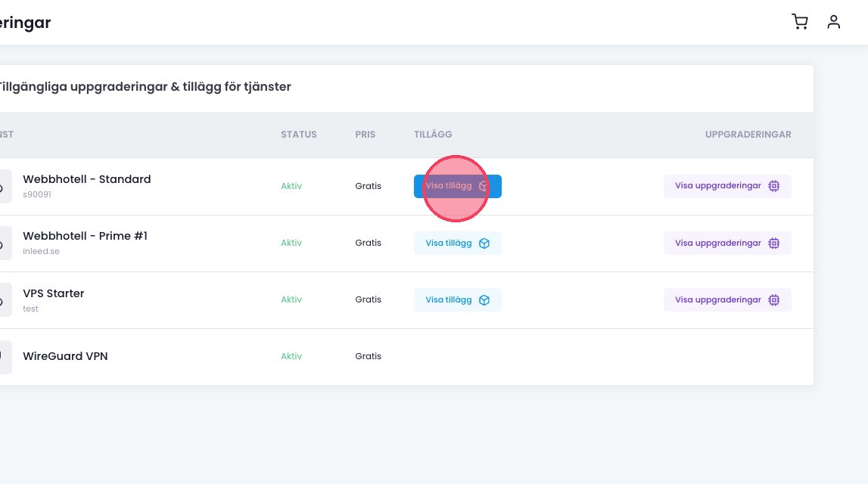This screenshot has height=484, width=868.
Task: Click the PRIS column header
Action: [x=366, y=135]
